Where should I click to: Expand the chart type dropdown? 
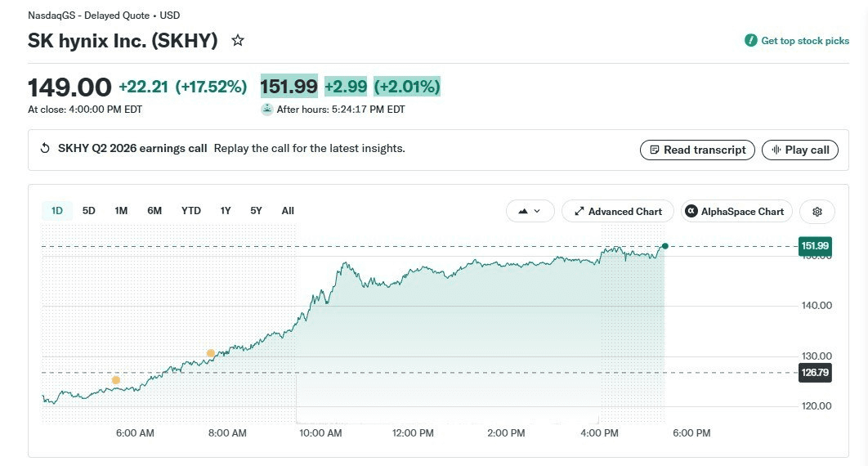(x=530, y=212)
